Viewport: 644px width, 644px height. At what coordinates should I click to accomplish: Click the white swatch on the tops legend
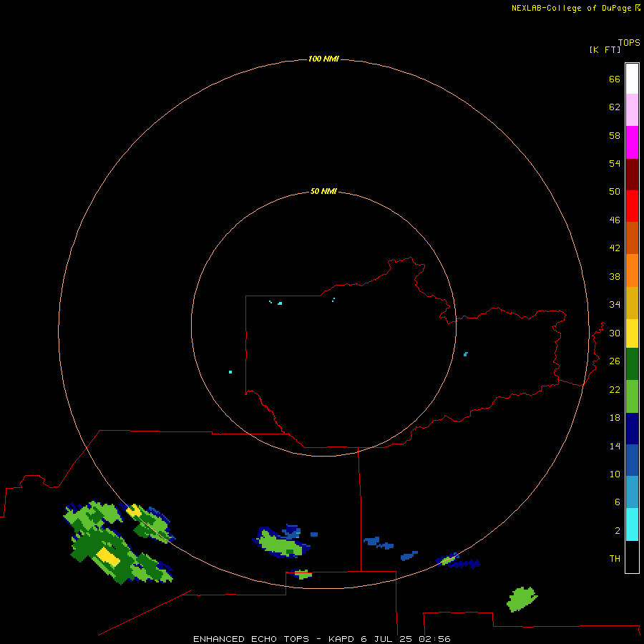[x=632, y=79]
